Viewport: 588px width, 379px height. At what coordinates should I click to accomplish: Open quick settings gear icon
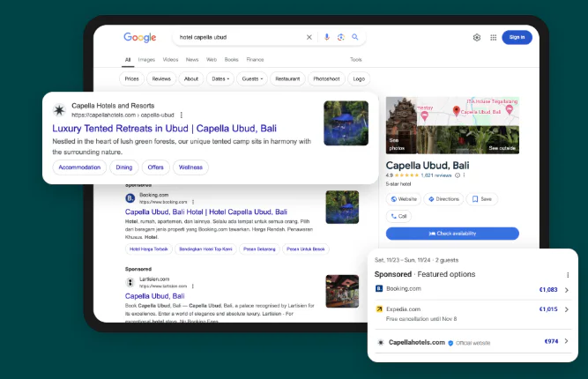pos(477,38)
